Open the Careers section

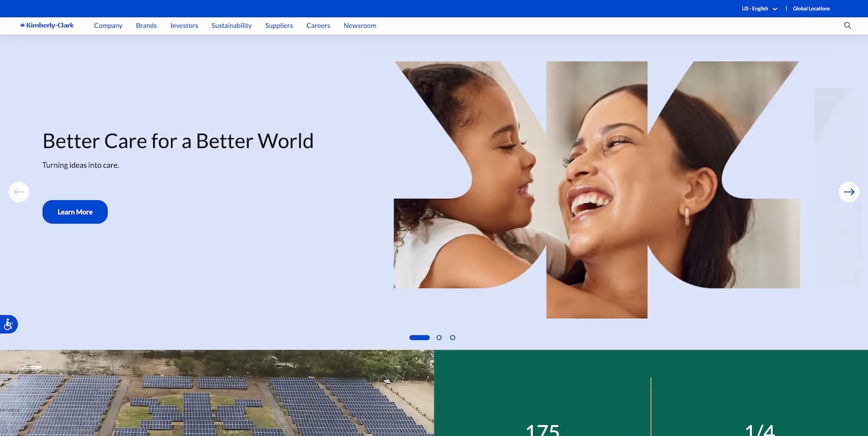click(318, 25)
